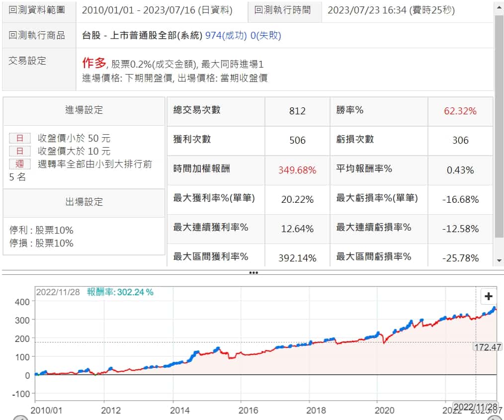Click the 62.32% win rate value
Image resolution: width=504 pixels, height=420 pixels.
coord(460,111)
